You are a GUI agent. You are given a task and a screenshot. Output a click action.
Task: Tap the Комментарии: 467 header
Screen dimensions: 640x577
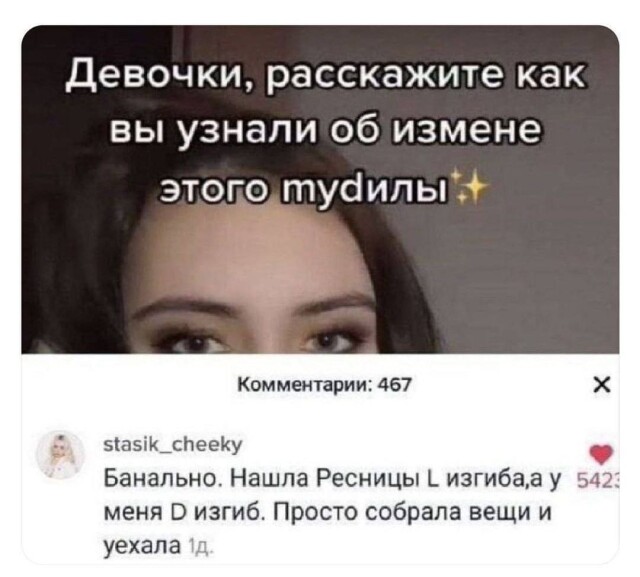click(x=324, y=384)
